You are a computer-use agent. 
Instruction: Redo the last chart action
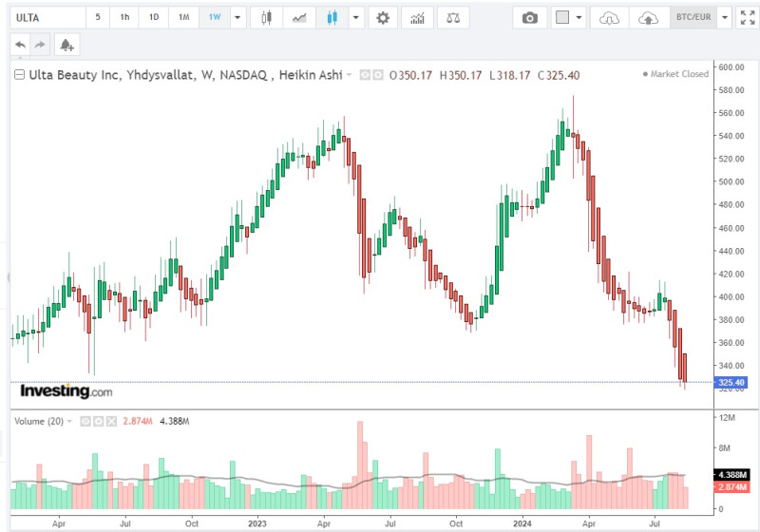(x=40, y=45)
